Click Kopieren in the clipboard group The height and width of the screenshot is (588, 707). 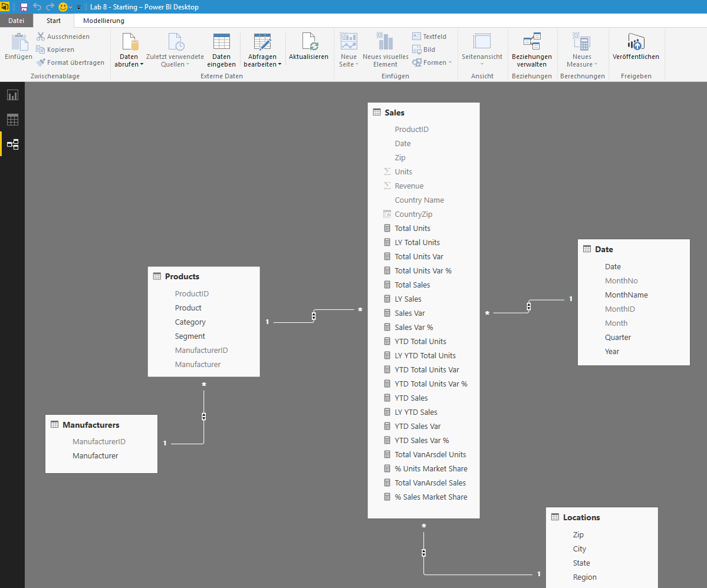pyautogui.click(x=55, y=49)
